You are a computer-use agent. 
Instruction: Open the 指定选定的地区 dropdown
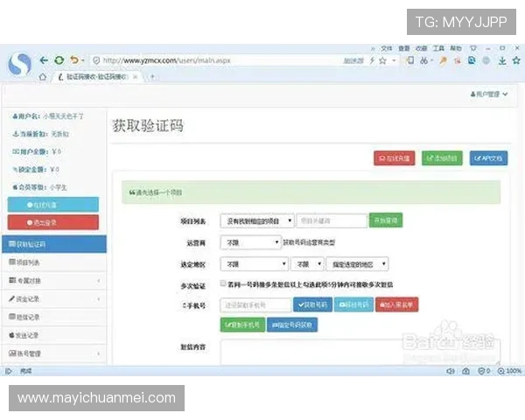click(x=357, y=264)
